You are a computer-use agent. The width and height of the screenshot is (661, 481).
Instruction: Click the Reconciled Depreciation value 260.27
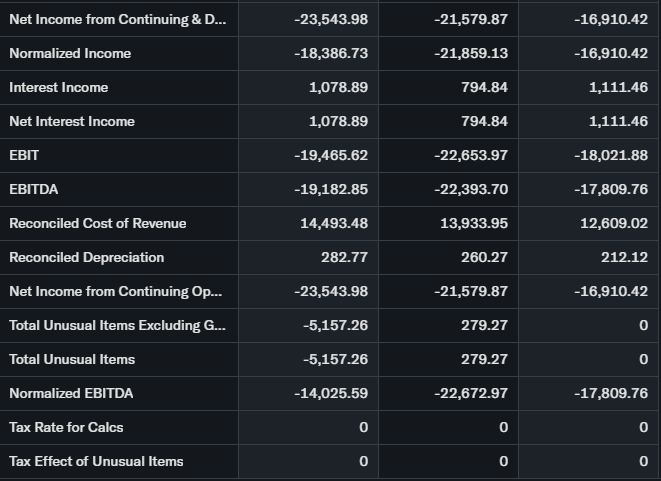pos(484,257)
